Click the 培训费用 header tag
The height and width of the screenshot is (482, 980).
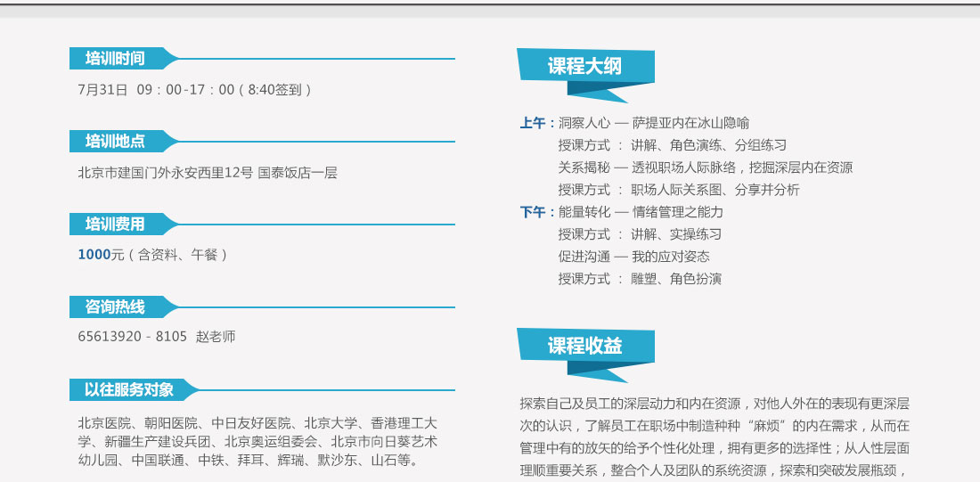click(x=115, y=224)
